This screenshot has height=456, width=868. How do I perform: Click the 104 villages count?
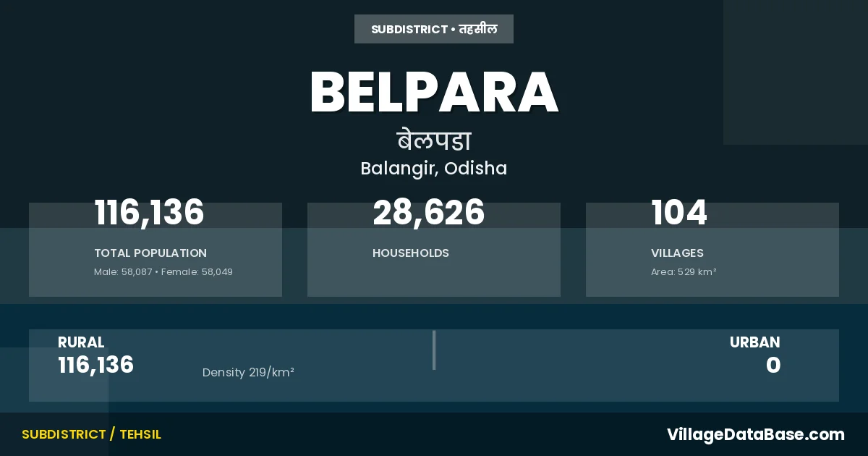pos(679,214)
